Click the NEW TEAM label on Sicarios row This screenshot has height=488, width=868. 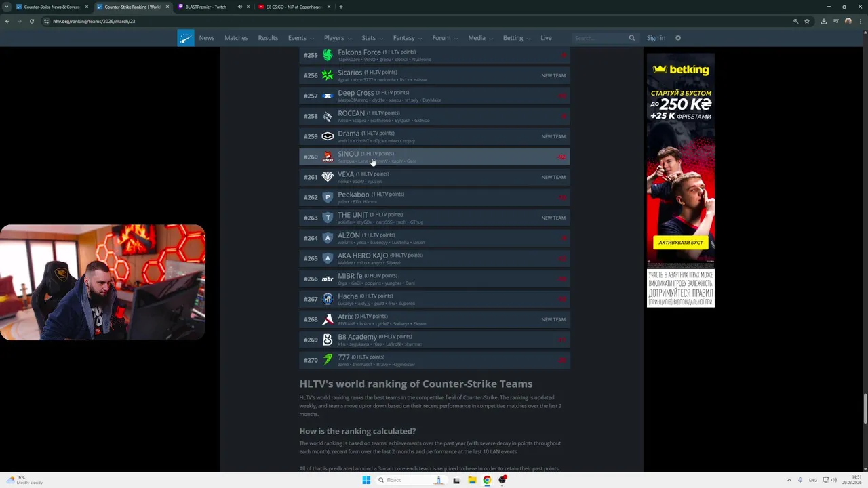(553, 75)
